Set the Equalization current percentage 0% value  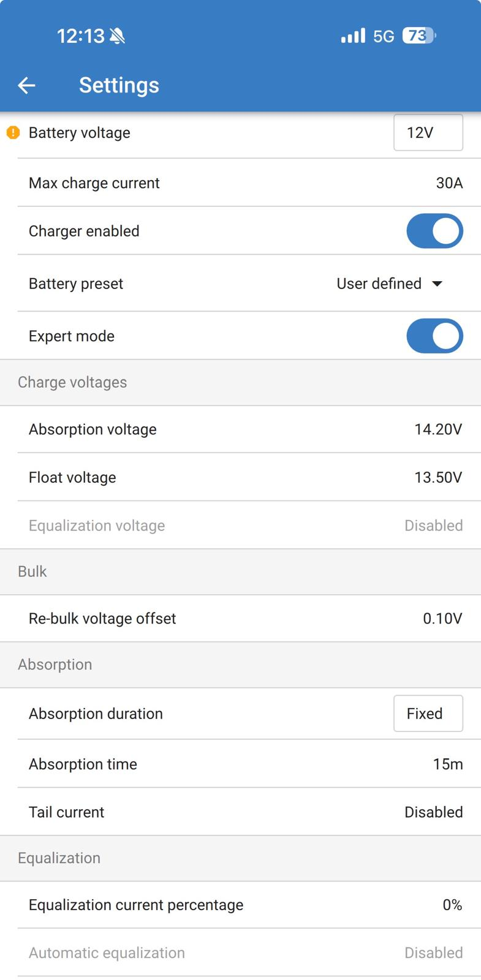452,905
